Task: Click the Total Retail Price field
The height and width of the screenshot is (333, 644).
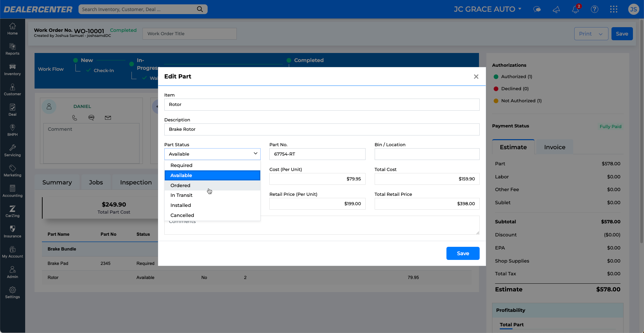Action: [x=427, y=204]
